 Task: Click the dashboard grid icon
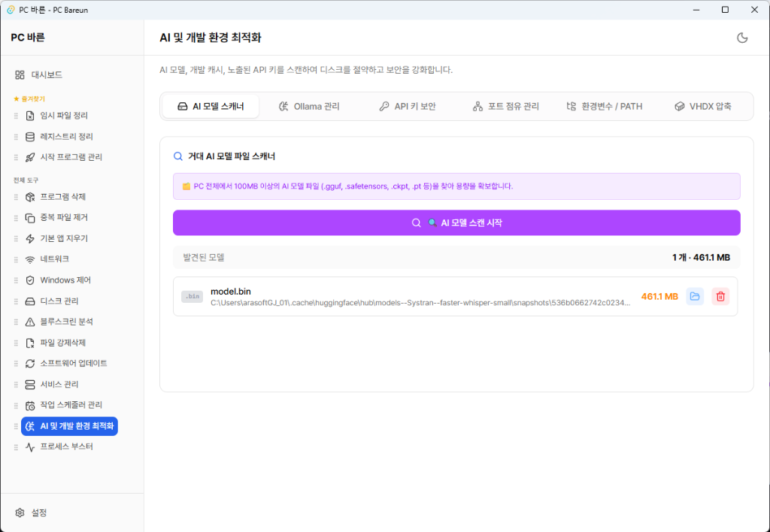20,74
